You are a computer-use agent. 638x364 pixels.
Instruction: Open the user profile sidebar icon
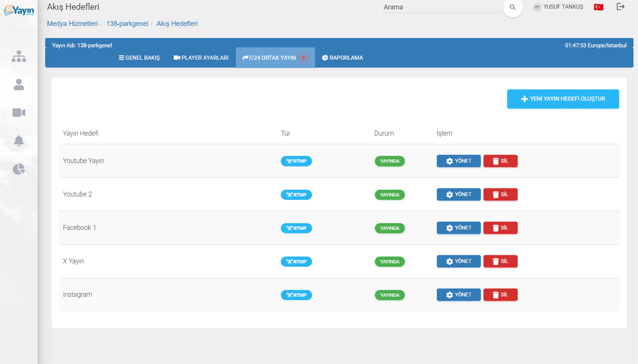coord(19,84)
